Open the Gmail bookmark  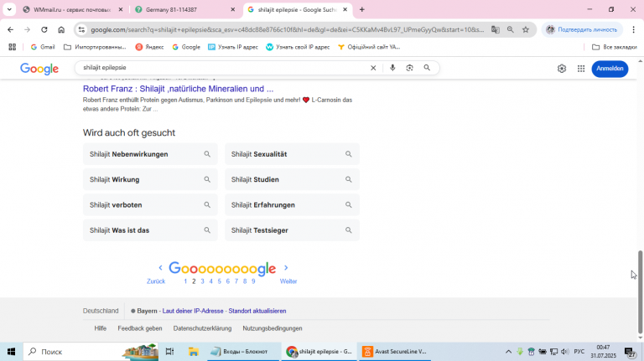(x=43, y=47)
